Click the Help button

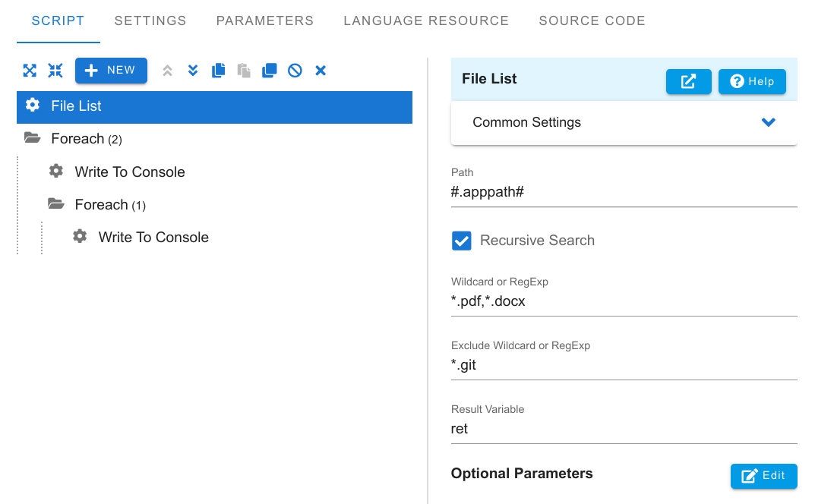point(752,81)
